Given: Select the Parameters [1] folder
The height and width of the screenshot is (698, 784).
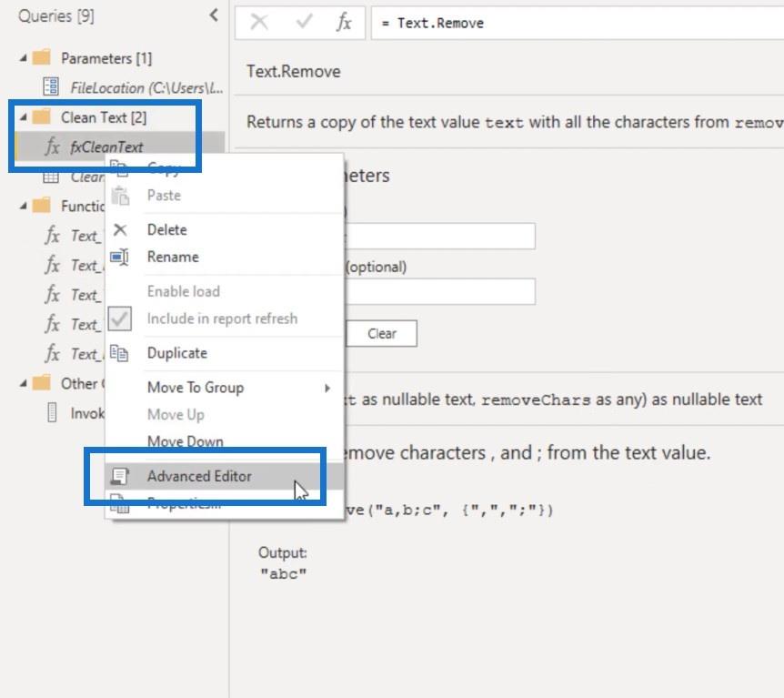Looking at the screenshot, I should (x=106, y=58).
